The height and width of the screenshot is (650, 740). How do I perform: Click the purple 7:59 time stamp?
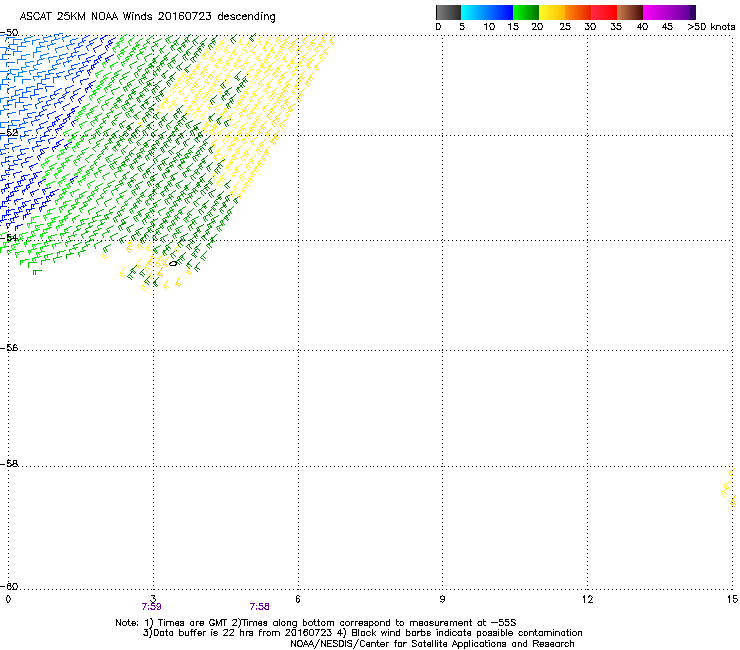tap(151, 607)
